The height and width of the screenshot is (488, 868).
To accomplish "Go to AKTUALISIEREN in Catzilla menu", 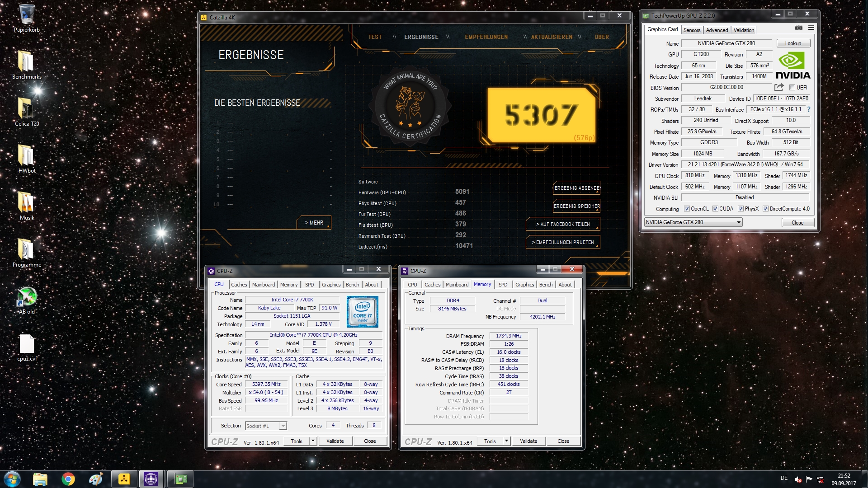I will click(x=552, y=37).
